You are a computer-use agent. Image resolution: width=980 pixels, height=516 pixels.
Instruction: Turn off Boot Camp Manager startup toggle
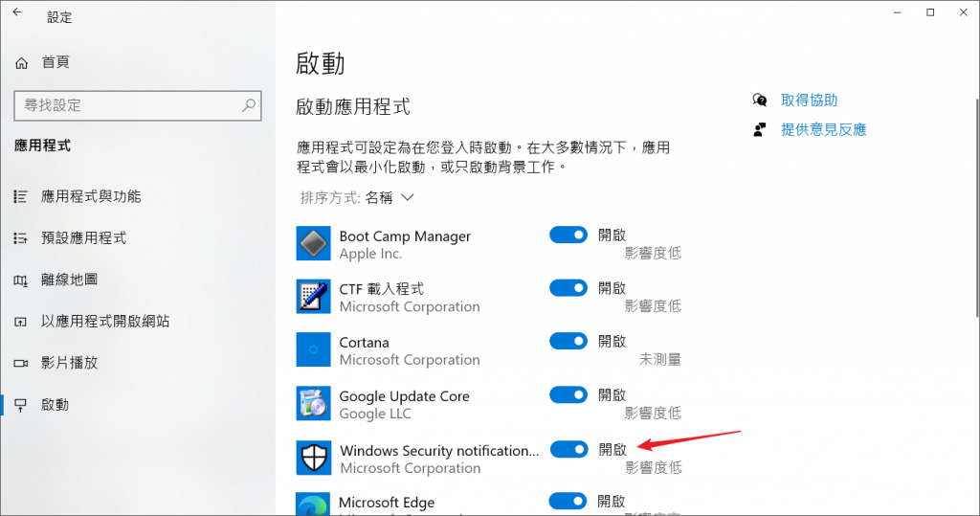568,236
